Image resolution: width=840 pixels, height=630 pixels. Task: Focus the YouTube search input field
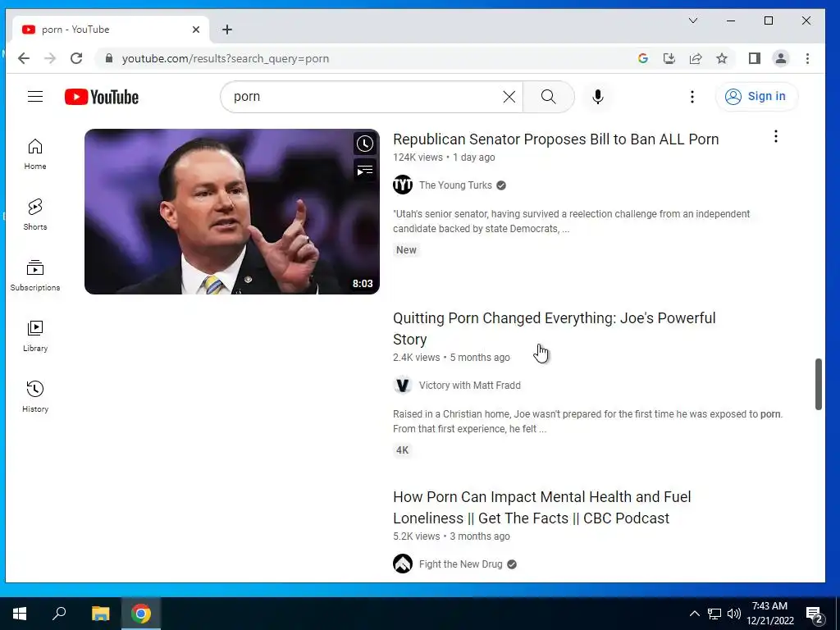point(364,97)
